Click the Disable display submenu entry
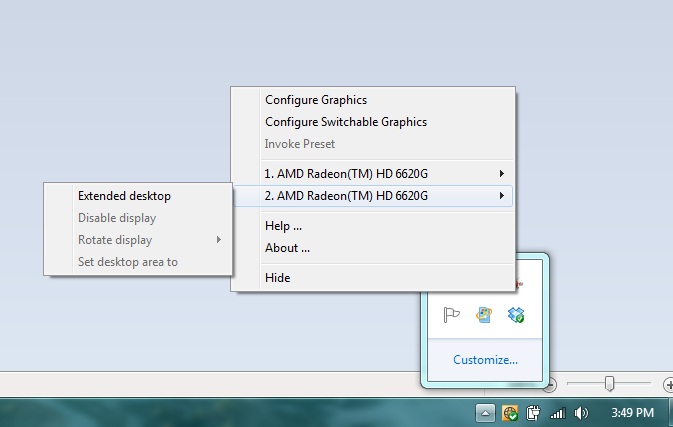673x427 pixels. coord(138,218)
